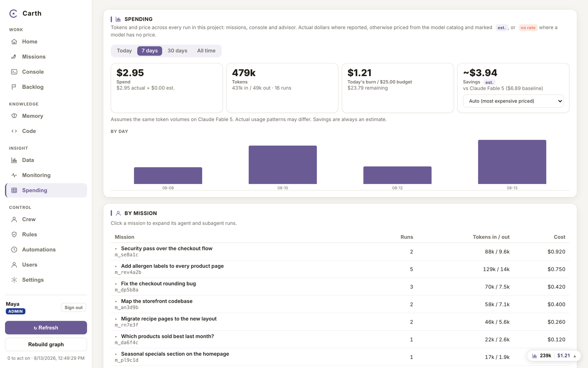Open Missions via its rocket icon
The width and height of the screenshot is (588, 368).
point(14,57)
